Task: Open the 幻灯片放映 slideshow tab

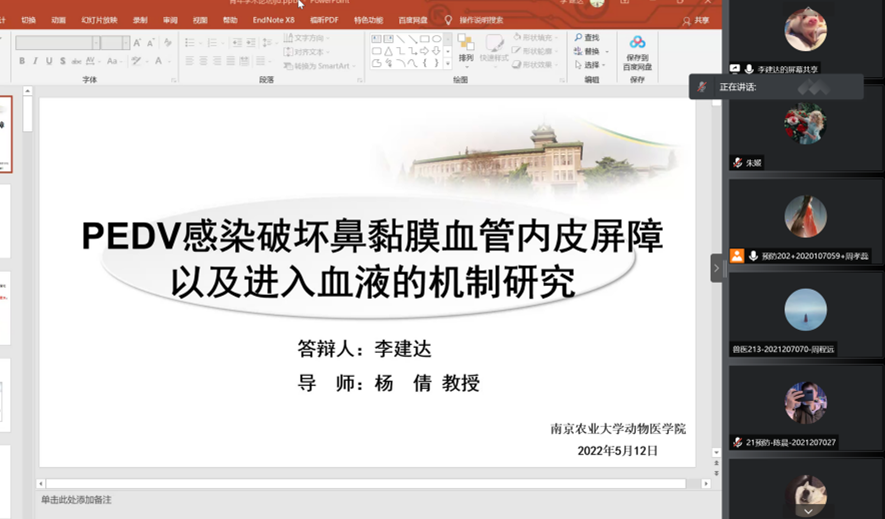Action: [x=99, y=20]
